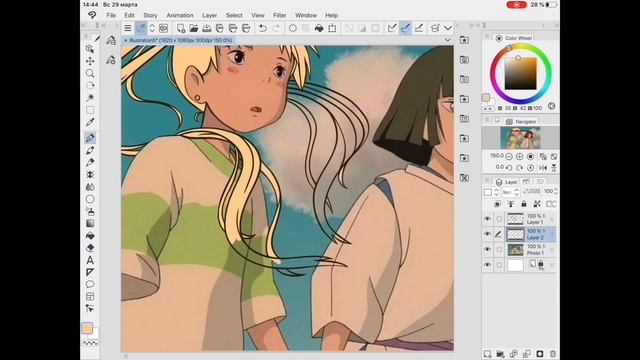Open the hamburger menu in command bar
This screenshot has height=360, width=640.
[128, 28]
